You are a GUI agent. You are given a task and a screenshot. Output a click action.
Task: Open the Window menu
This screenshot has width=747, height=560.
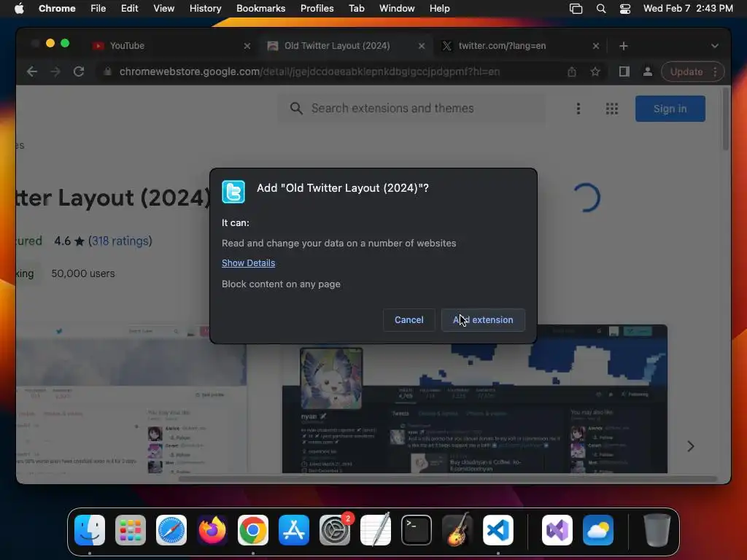pyautogui.click(x=397, y=9)
